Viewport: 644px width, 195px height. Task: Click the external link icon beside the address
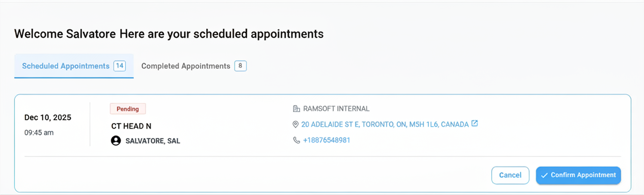click(x=475, y=124)
